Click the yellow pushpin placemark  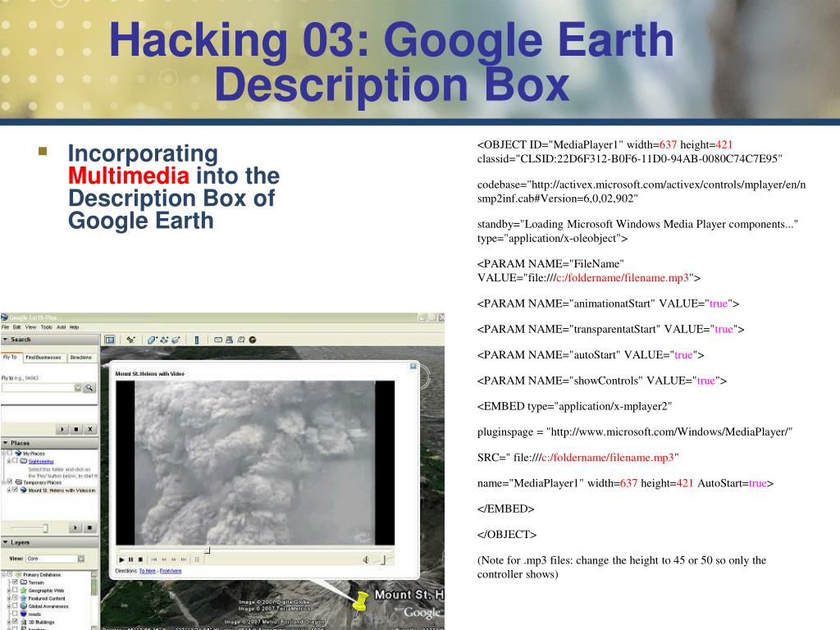[x=361, y=601]
